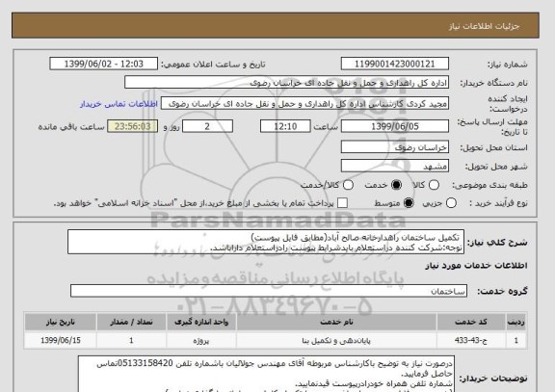Click the واحد اندازه گیری column header

[201, 322]
